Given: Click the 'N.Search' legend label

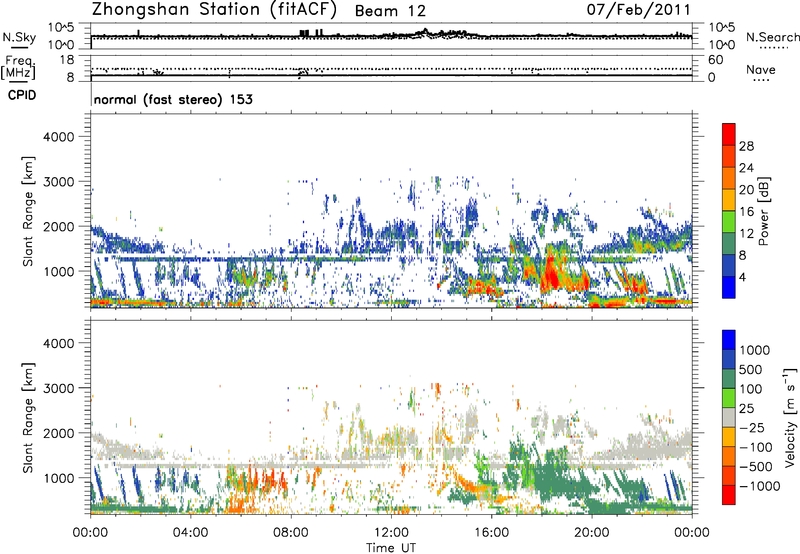Looking at the screenshot, I should [773, 37].
